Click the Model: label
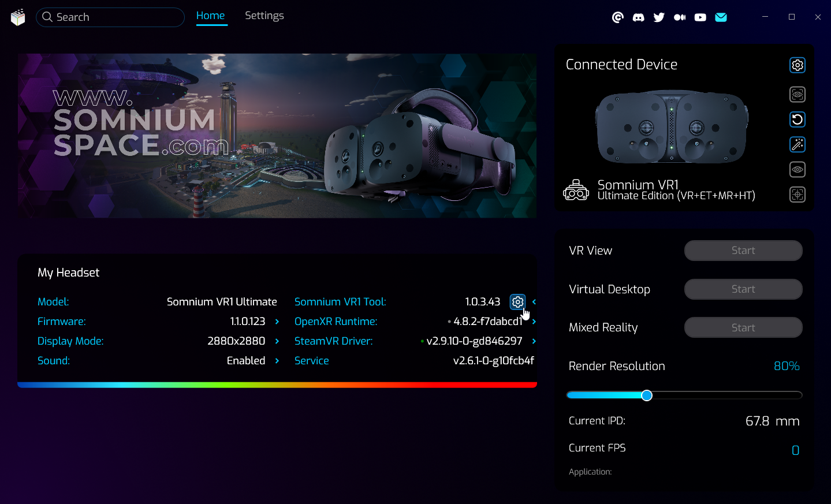Image resolution: width=831 pixels, height=504 pixels. click(x=53, y=302)
